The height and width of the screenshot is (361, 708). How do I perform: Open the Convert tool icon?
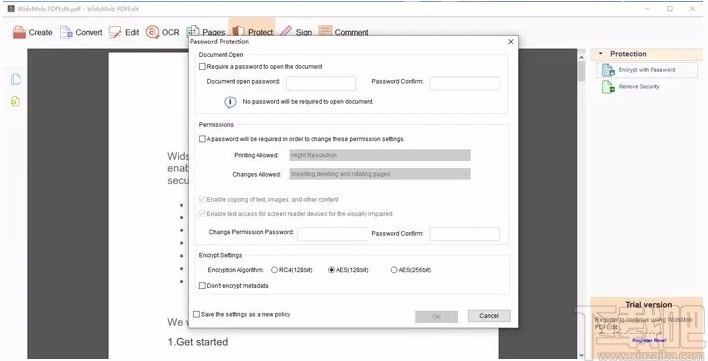(66, 32)
